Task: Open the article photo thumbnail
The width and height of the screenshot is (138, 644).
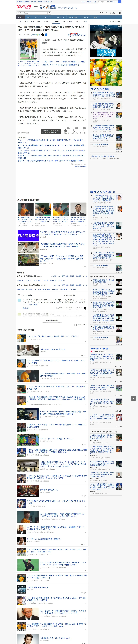Action: [x=29, y=49]
